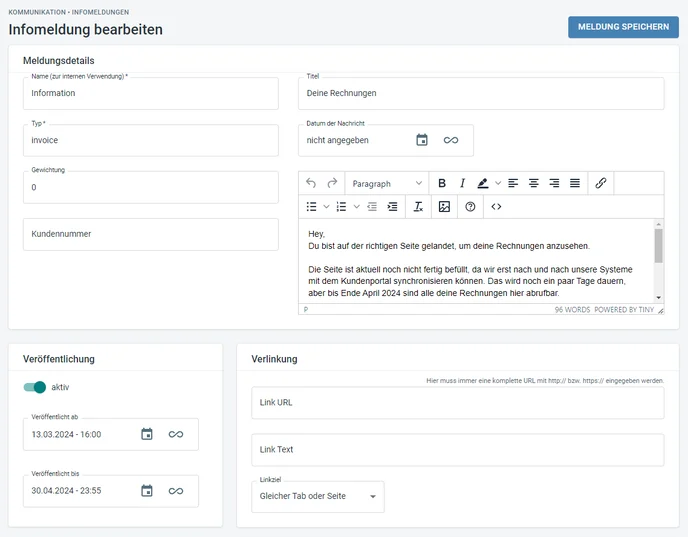Open the Linkziel dropdown

pos(318,496)
